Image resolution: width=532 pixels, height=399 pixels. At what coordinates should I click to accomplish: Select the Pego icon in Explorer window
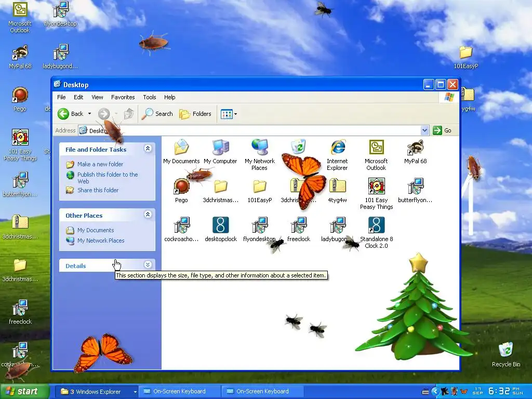click(x=181, y=191)
